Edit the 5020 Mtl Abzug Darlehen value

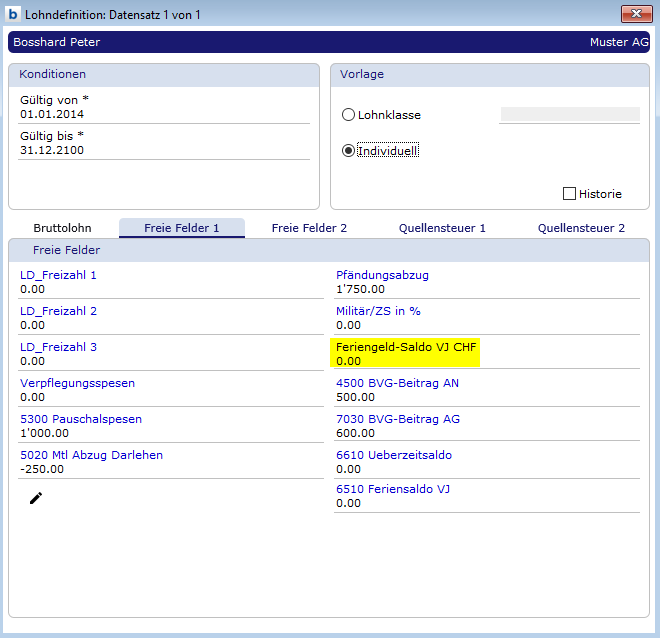170,470
